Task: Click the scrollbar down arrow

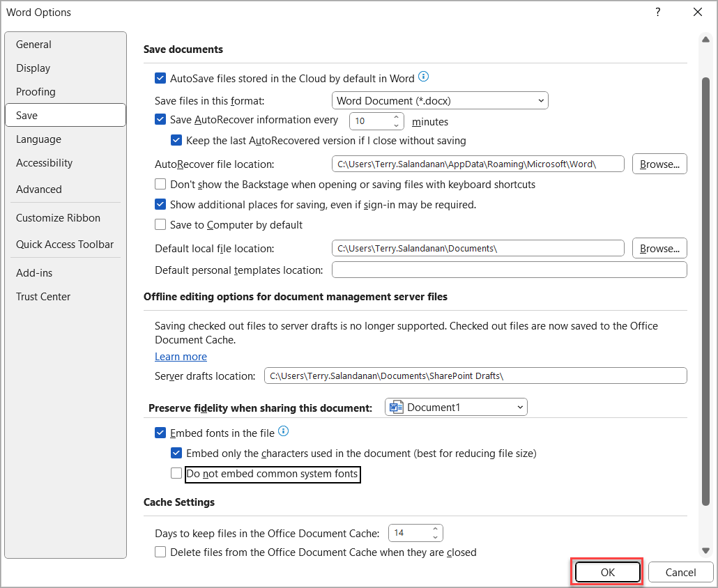Action: 705,550
